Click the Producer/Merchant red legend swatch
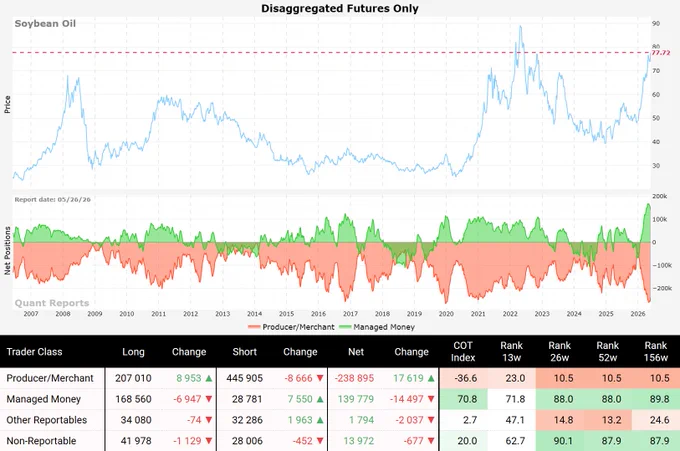The width and height of the screenshot is (680, 451). pos(254,327)
